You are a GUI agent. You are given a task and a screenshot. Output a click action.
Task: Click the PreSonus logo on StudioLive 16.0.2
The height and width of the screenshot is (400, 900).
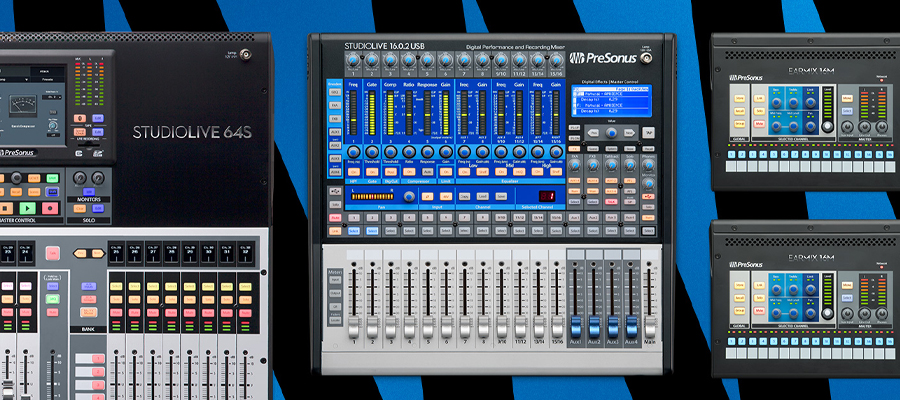point(603,58)
